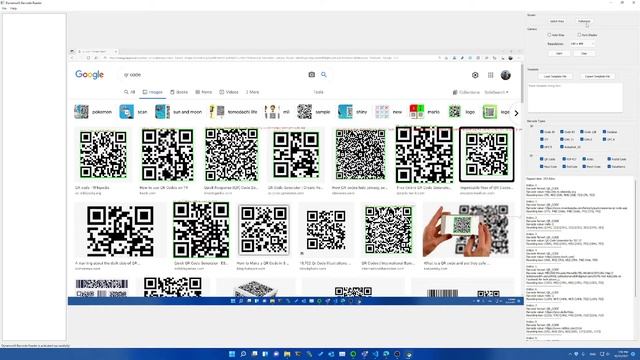Viewport: 640px width, 360px height.
Task: Click the QR code held in phone thumbnail
Action: pos(468,230)
